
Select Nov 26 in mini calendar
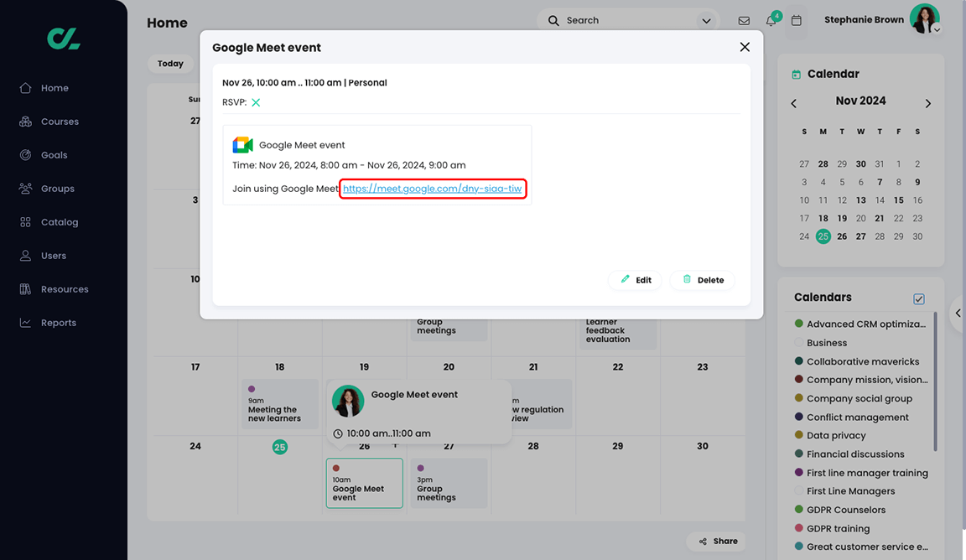point(842,236)
